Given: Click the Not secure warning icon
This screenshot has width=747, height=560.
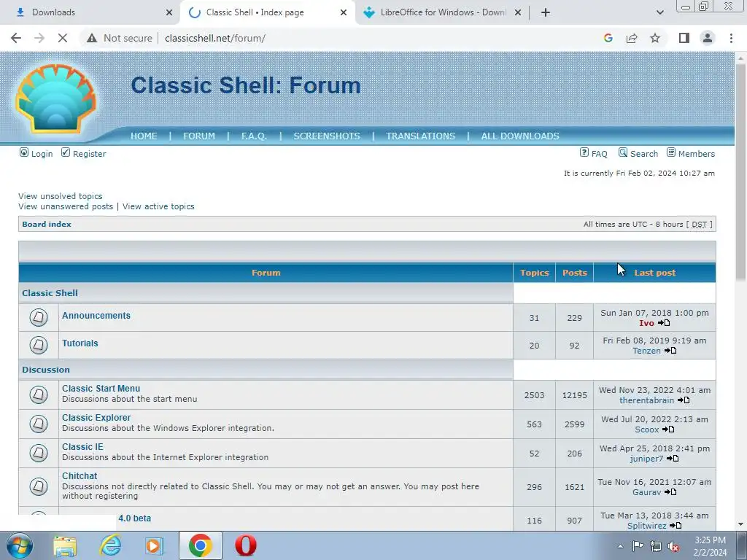Looking at the screenshot, I should coord(92,38).
